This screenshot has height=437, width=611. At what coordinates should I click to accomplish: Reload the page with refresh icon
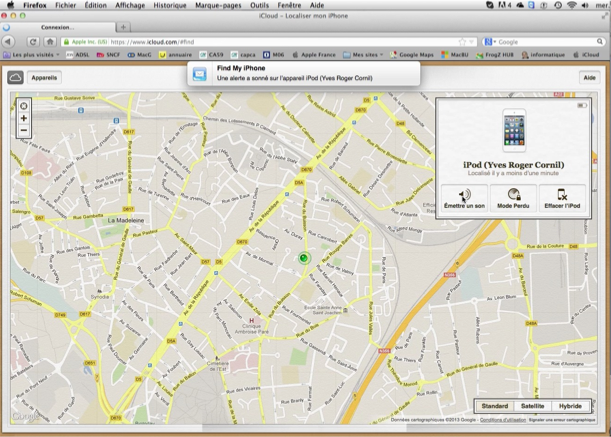pyautogui.click(x=33, y=42)
